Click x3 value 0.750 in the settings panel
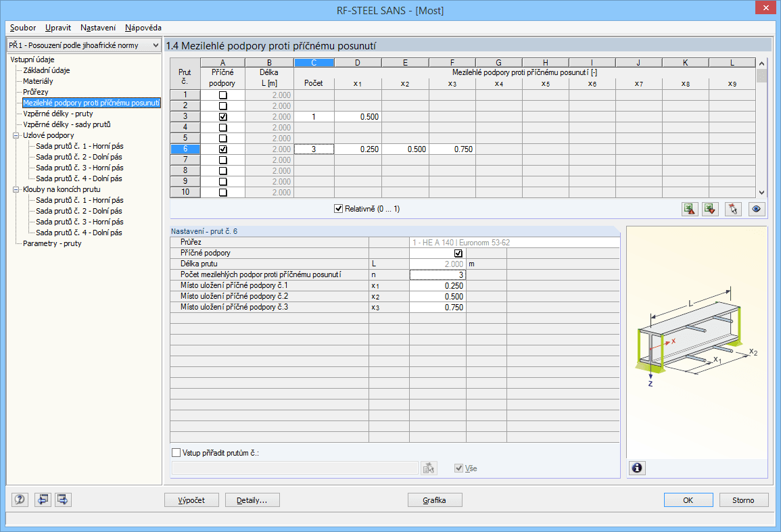Viewport: 781px width, 532px height. coord(437,308)
